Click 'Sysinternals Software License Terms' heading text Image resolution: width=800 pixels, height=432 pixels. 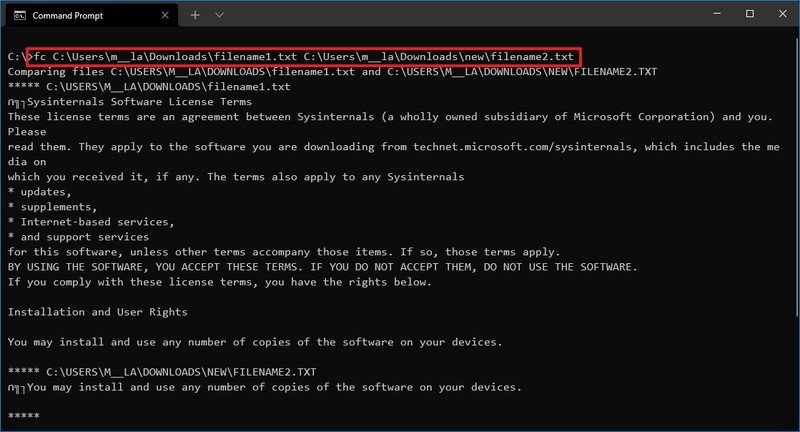point(139,102)
